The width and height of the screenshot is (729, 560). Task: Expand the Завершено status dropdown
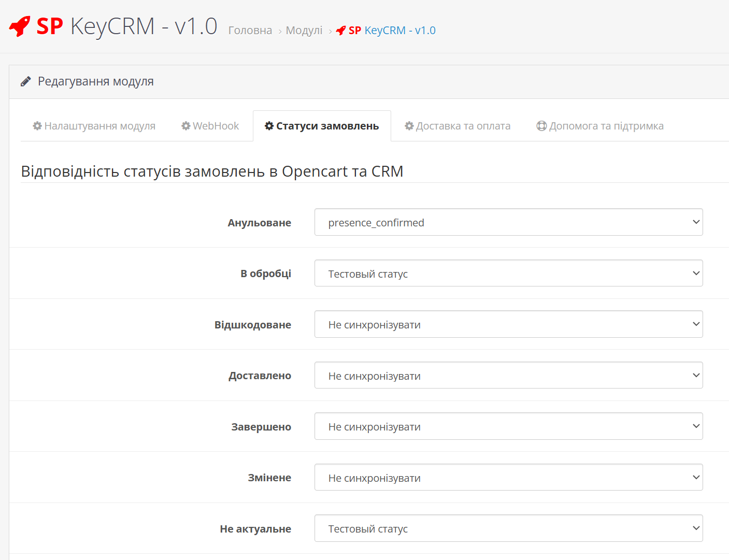coord(508,426)
